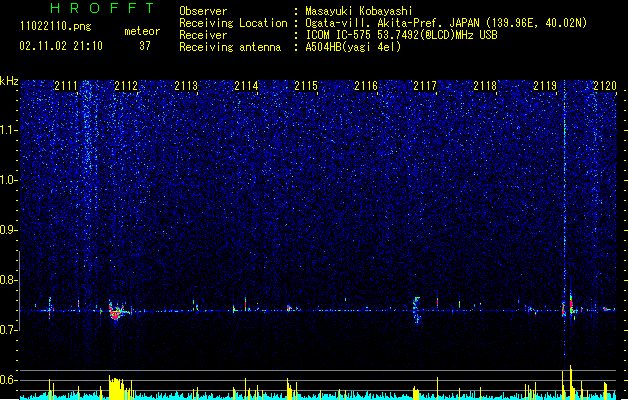Click the 1.1 frequency axis label

(9, 130)
